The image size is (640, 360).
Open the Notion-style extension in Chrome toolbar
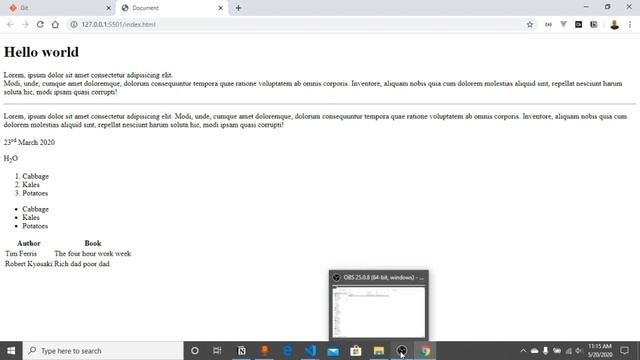click(593, 24)
